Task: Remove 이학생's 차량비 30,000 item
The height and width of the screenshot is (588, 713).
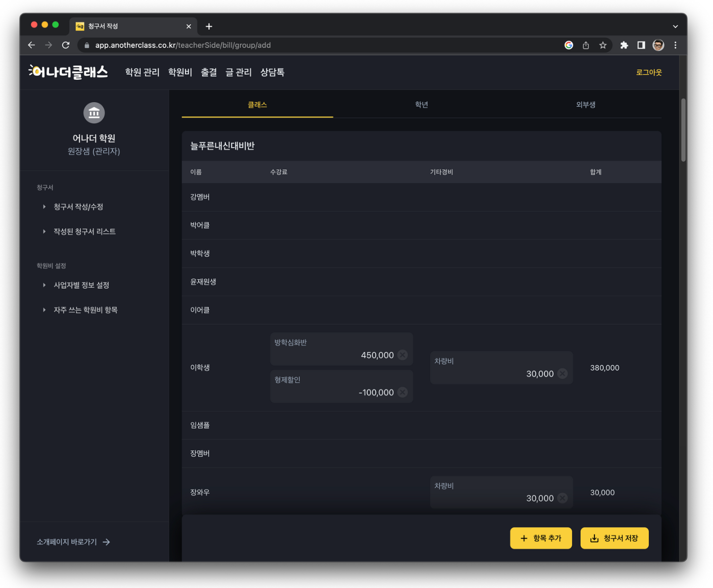Action: (x=563, y=374)
